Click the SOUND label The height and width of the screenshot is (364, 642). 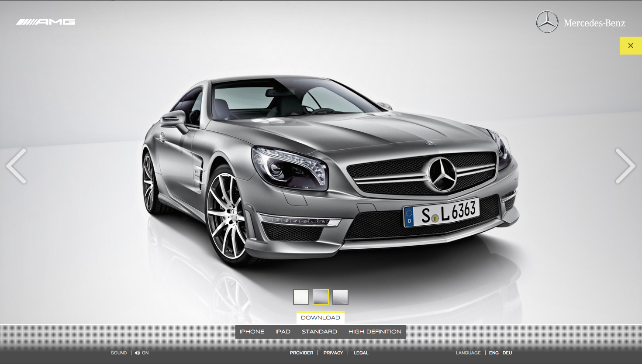click(119, 353)
